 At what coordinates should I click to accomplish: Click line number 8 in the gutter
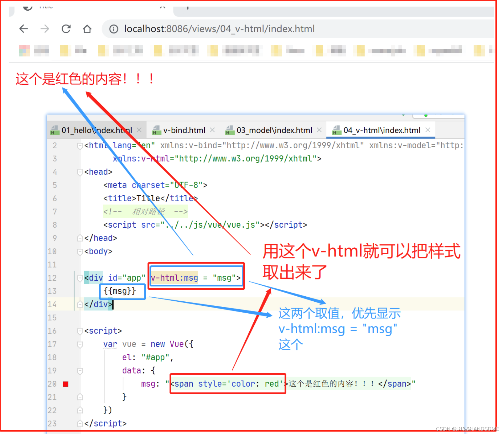[55, 225]
